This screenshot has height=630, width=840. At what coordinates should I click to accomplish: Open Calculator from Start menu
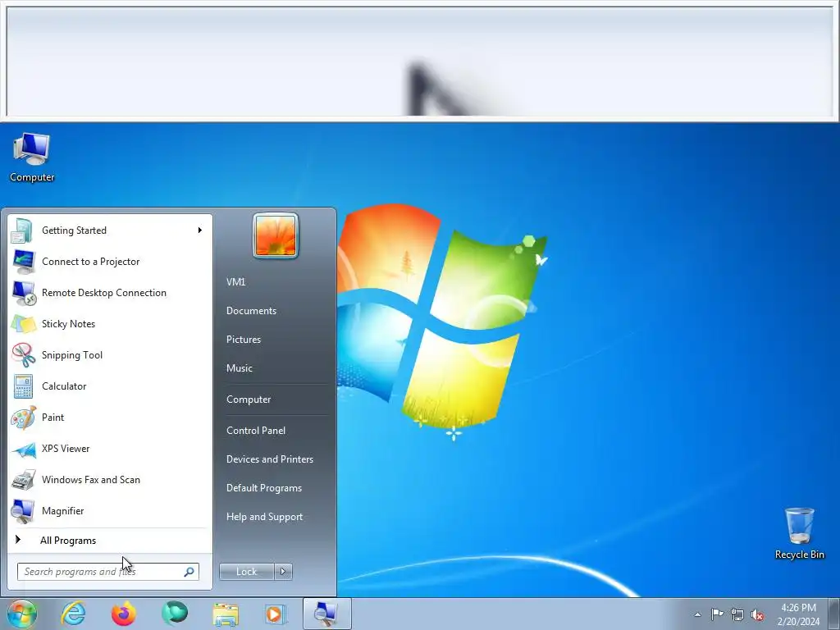click(110, 386)
